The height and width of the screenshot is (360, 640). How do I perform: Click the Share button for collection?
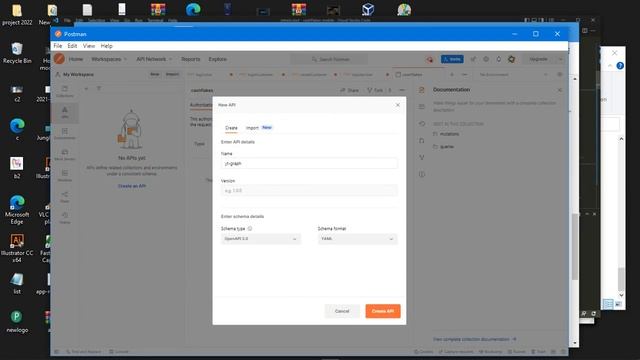click(x=350, y=90)
